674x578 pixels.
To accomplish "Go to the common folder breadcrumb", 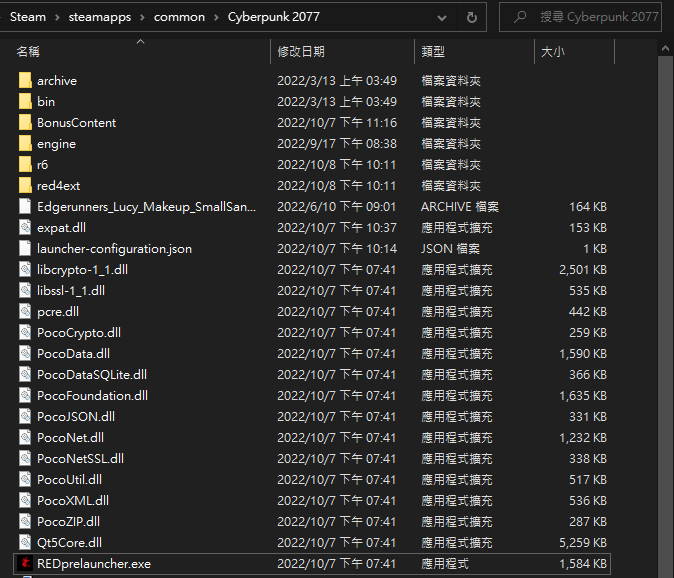I will [179, 17].
